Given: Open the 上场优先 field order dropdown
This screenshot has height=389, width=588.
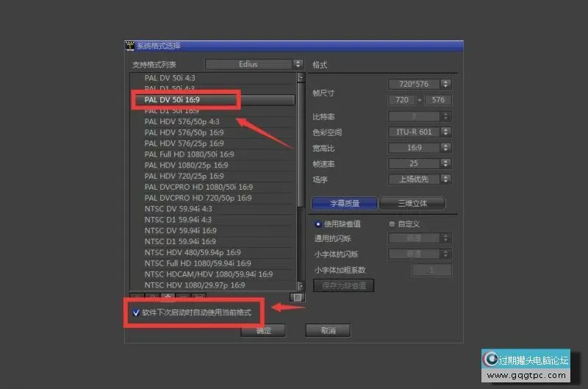Looking at the screenshot, I should tap(419, 179).
